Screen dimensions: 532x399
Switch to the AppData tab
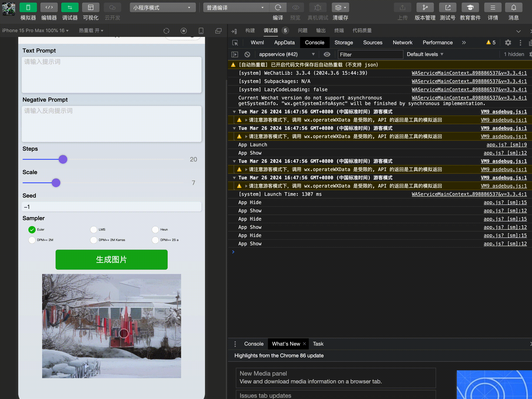pos(284,43)
